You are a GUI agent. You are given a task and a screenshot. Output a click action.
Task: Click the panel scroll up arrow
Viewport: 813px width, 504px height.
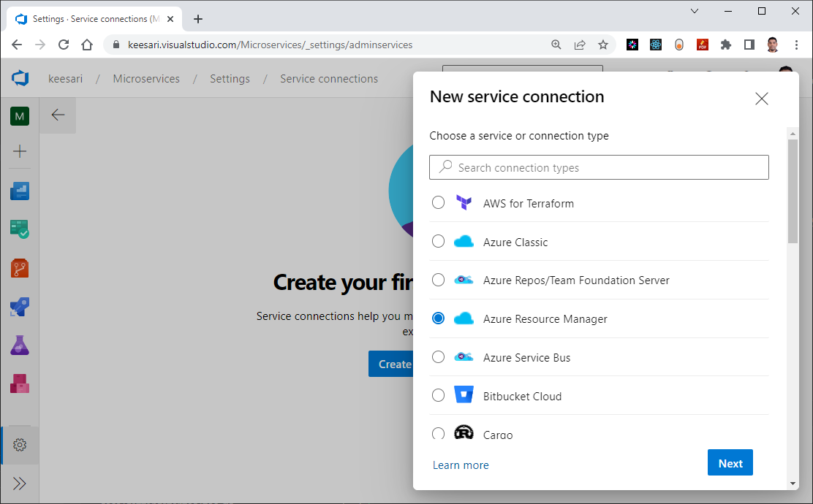(x=793, y=134)
